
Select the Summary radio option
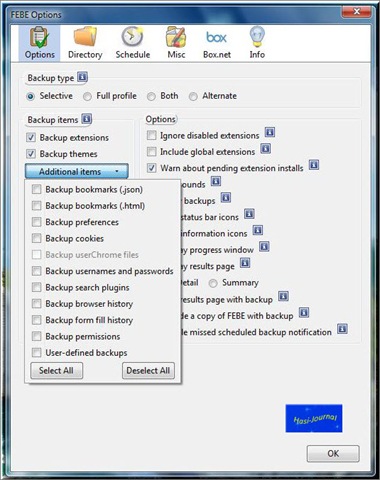(x=213, y=283)
